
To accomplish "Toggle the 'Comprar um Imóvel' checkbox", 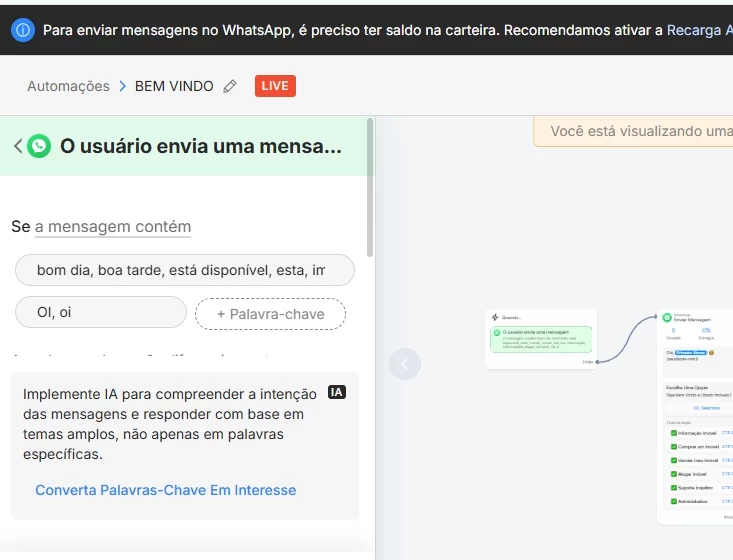I will tap(674, 447).
